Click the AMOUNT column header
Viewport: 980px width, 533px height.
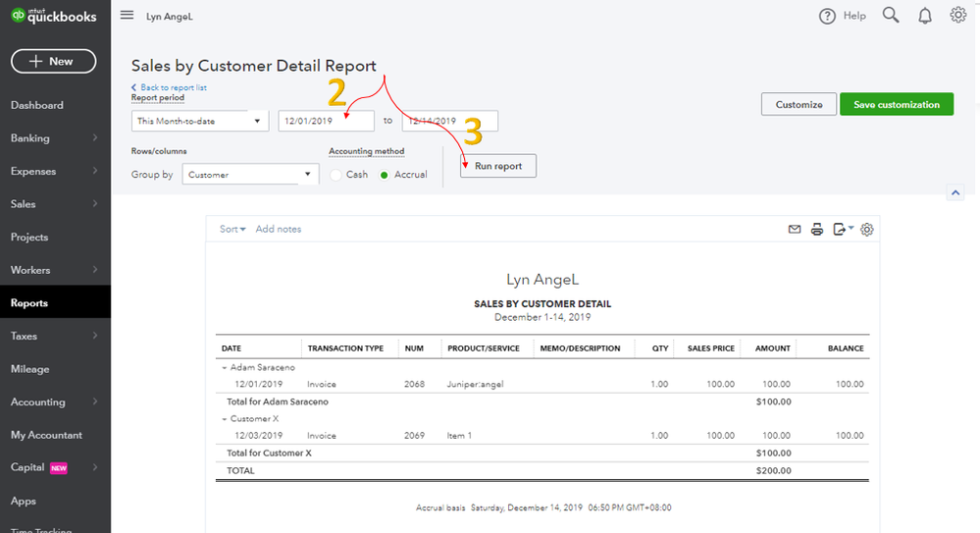point(772,348)
